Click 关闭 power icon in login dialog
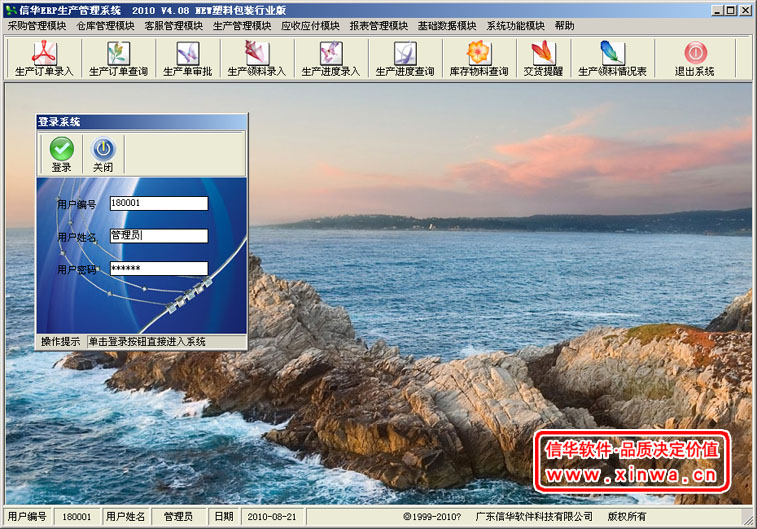Screen dimensions: 757x529 tap(103, 154)
